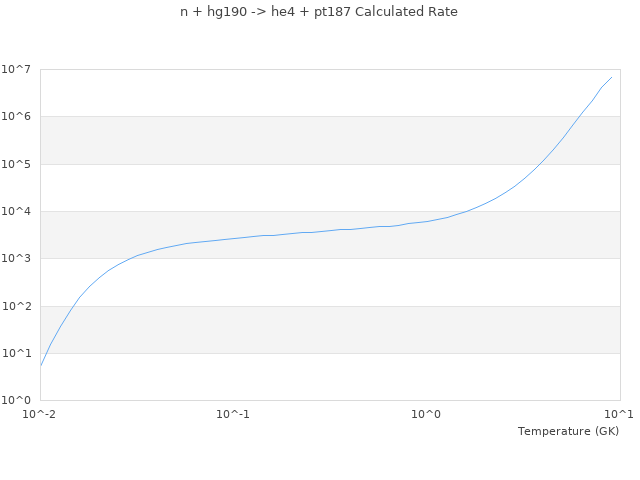Viewport: 640px width, 480px height.
Task: Click the 10^4 y-axis tick label
Action: coord(19,211)
